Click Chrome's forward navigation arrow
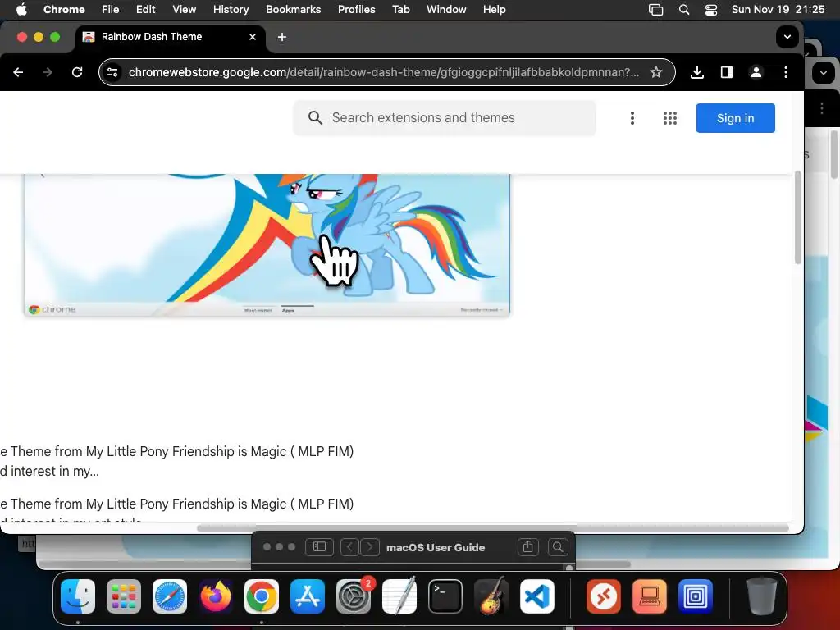Image resolution: width=840 pixels, height=630 pixels. tap(48, 72)
